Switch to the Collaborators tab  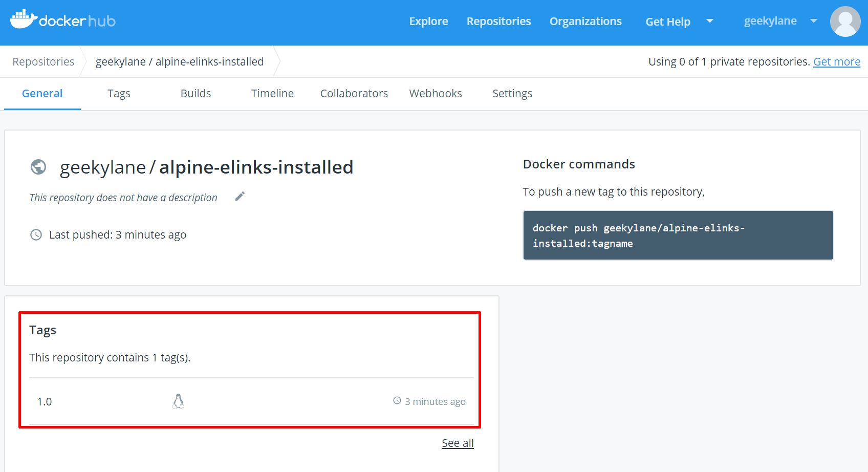pyautogui.click(x=354, y=94)
